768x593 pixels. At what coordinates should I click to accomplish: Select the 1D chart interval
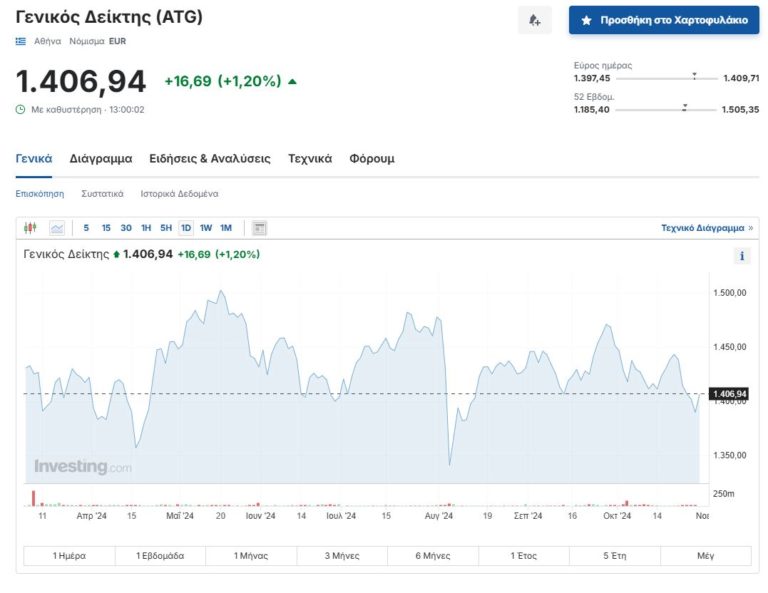click(185, 228)
